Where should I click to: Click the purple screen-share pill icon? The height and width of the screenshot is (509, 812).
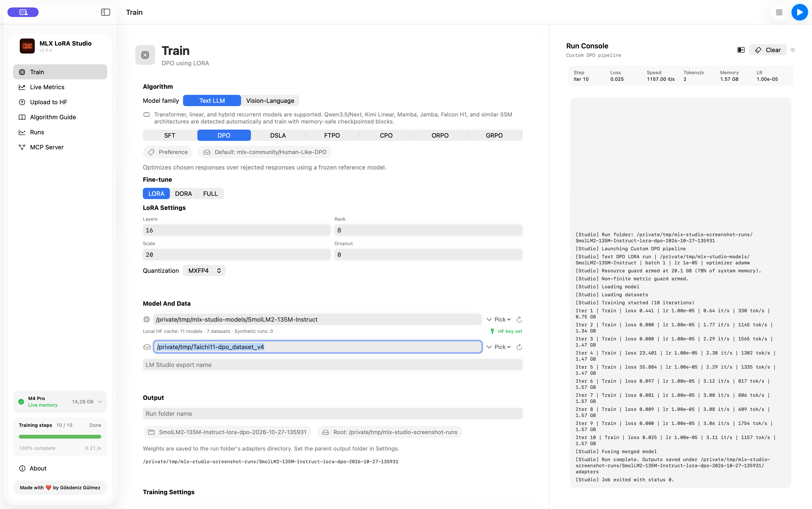tap(23, 12)
